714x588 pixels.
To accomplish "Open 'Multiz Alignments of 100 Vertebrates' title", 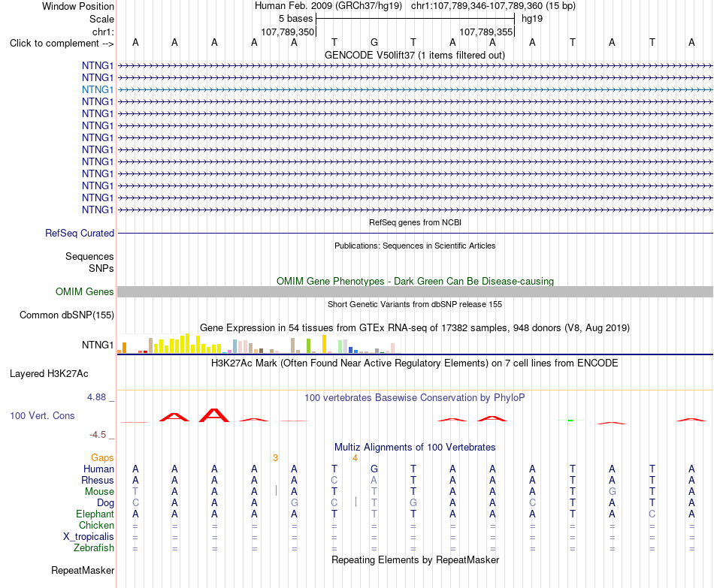I will [x=415, y=448].
